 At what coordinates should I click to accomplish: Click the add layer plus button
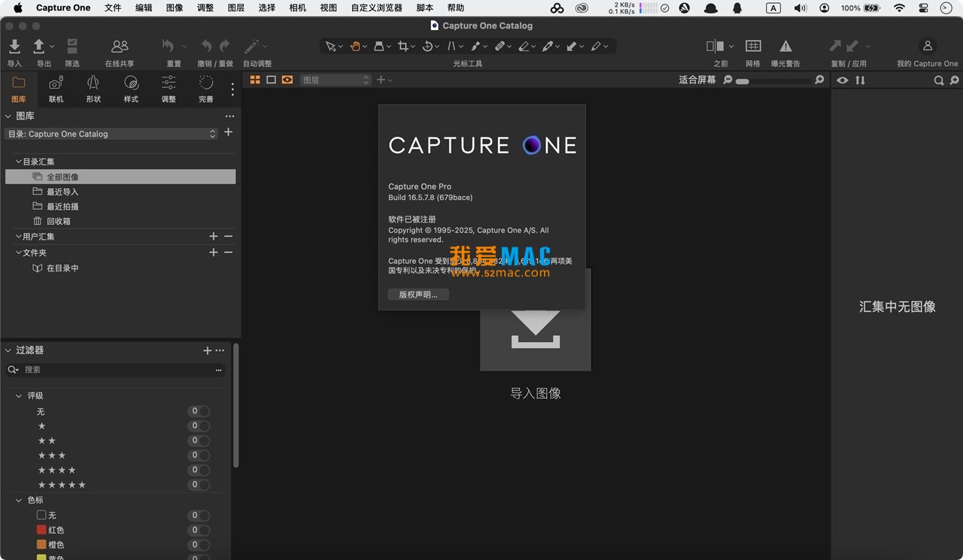tap(381, 80)
